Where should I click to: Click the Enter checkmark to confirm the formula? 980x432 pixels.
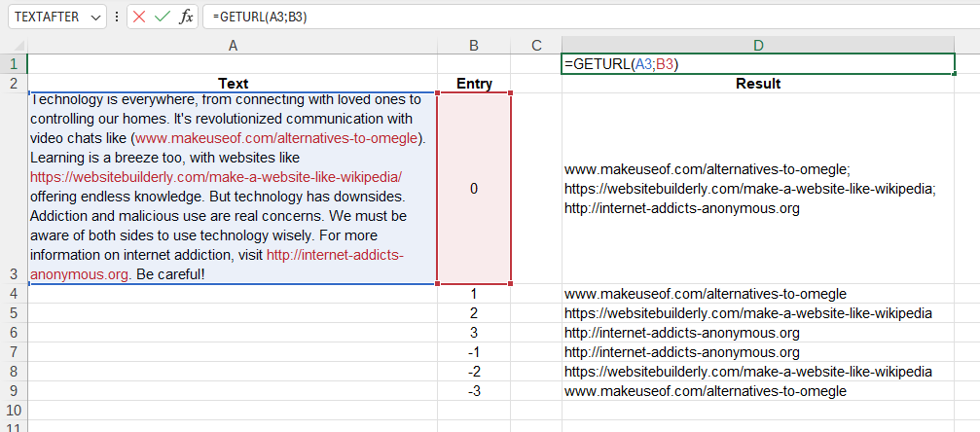point(163,18)
